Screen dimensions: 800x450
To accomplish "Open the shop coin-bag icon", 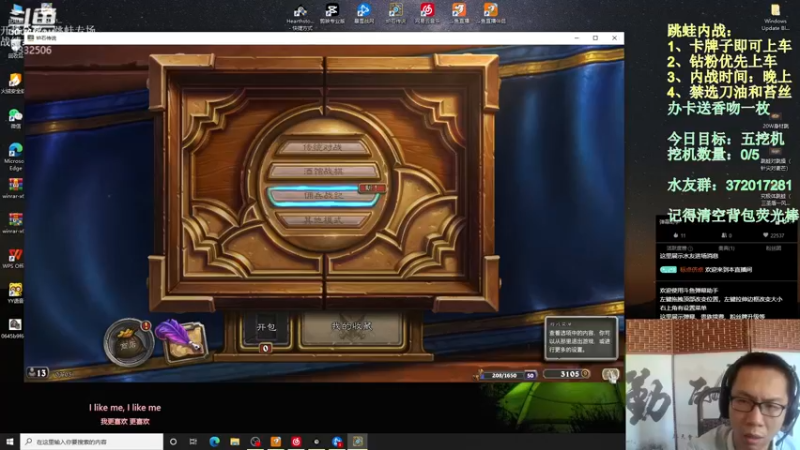I will [x=128, y=342].
